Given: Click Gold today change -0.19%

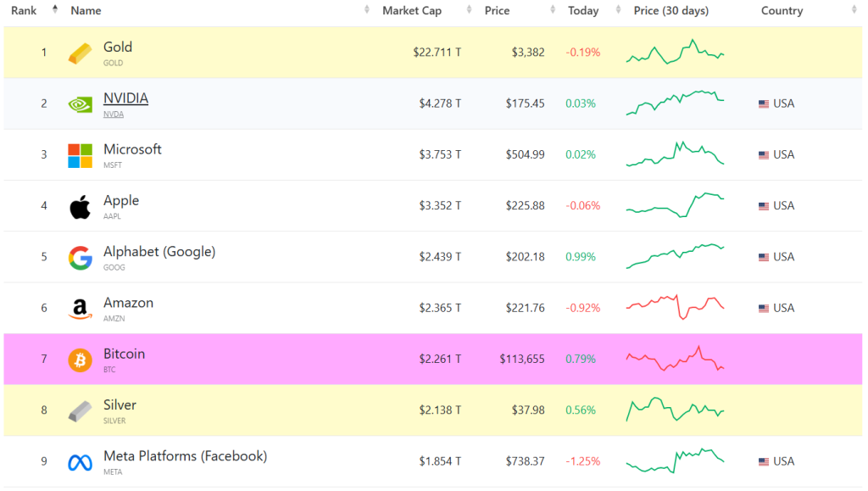Looking at the screenshot, I should (x=583, y=53).
